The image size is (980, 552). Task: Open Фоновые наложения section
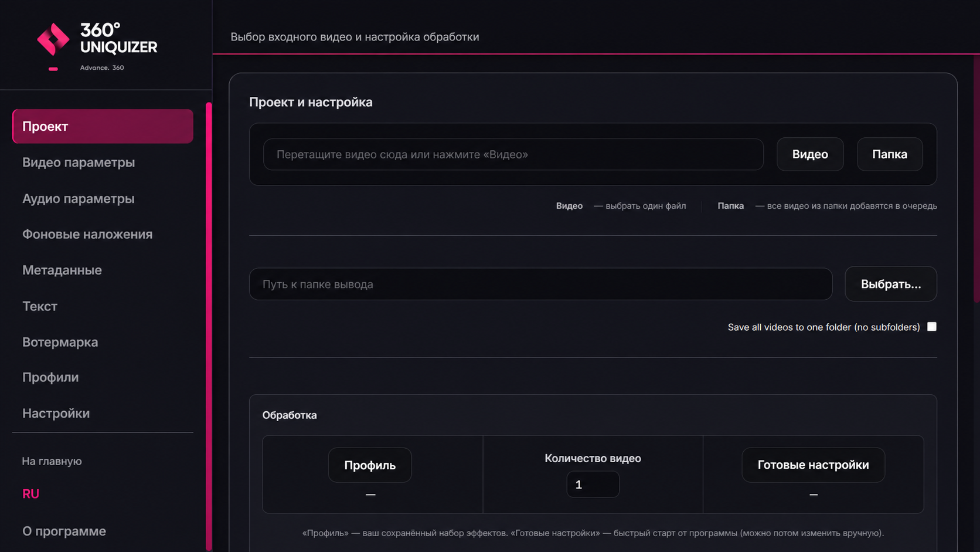tap(87, 234)
